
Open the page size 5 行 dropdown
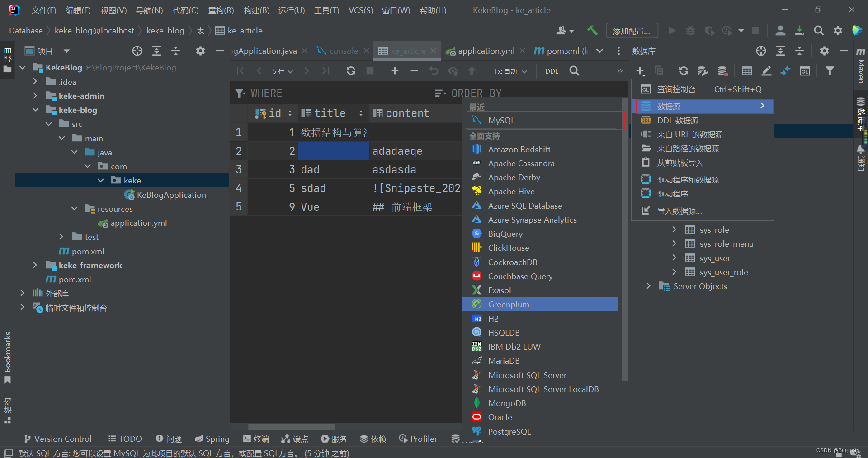coord(283,71)
